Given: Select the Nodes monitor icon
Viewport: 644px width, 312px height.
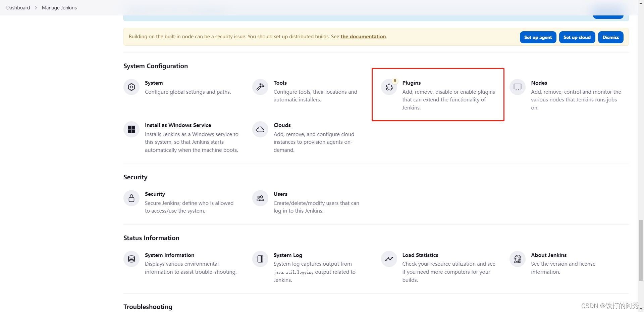Looking at the screenshot, I should click(x=518, y=87).
